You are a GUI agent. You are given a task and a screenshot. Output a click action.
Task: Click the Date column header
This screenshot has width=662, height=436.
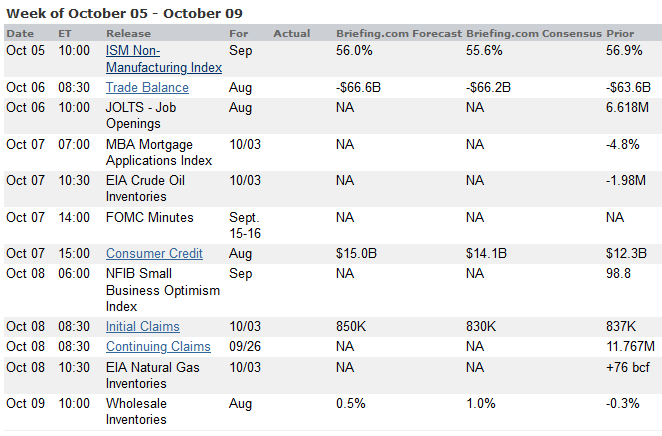20,33
